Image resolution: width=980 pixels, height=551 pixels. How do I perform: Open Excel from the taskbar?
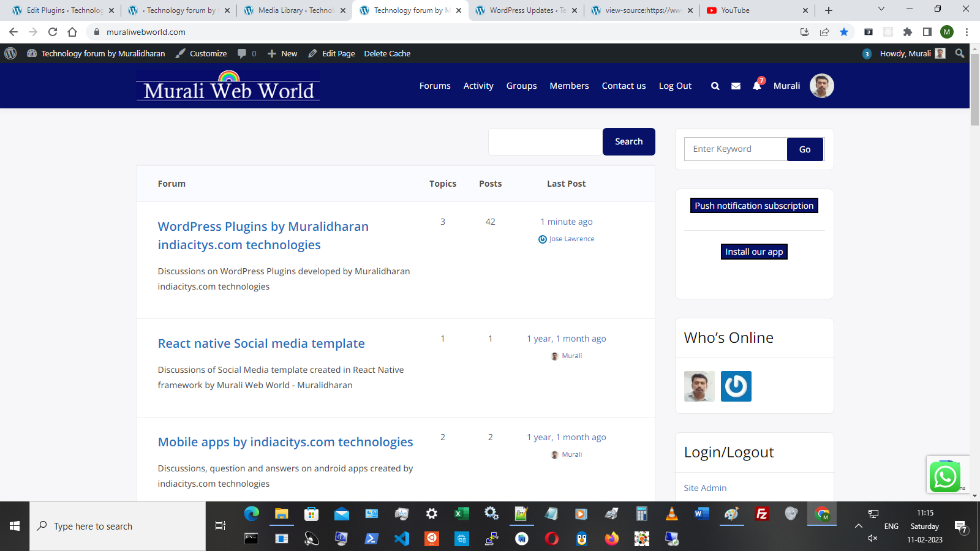click(461, 514)
